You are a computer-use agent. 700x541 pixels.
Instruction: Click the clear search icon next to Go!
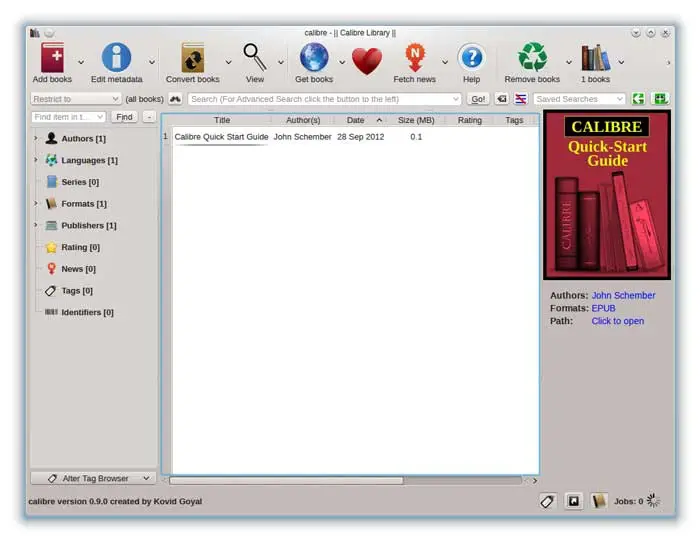pos(502,99)
